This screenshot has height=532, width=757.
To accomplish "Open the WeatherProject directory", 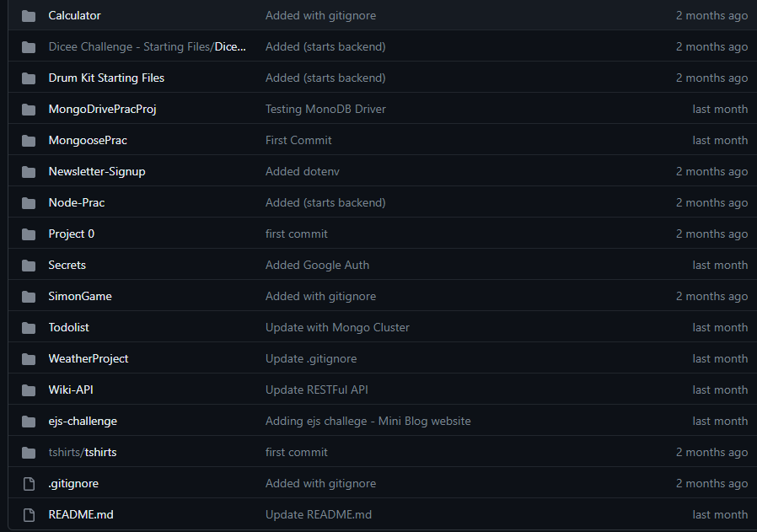I will pos(89,358).
